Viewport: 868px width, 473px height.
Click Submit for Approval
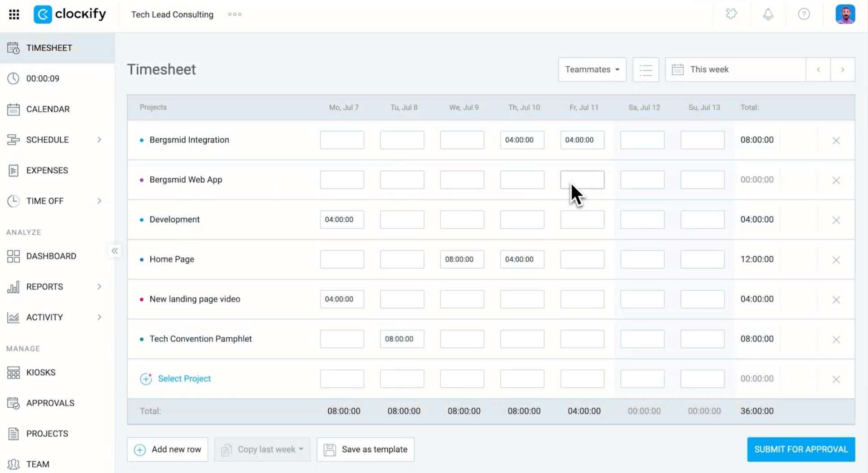[801, 449]
